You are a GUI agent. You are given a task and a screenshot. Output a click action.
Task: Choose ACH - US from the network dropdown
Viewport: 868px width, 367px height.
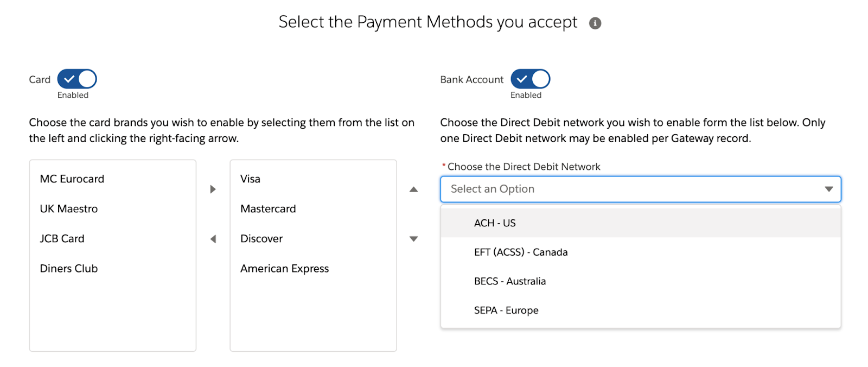[494, 223]
